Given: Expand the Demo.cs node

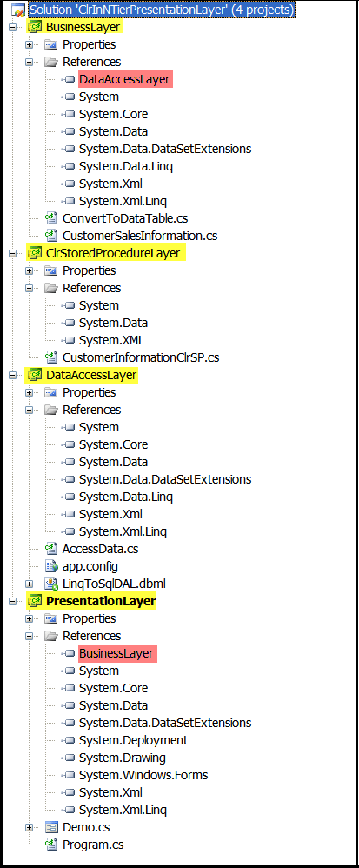Looking at the screenshot, I should click(29, 827).
